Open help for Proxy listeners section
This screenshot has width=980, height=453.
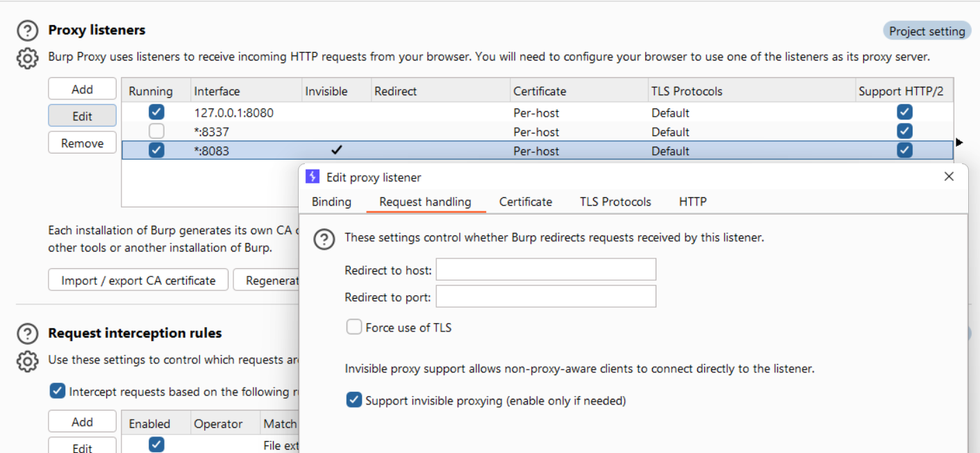(27, 31)
